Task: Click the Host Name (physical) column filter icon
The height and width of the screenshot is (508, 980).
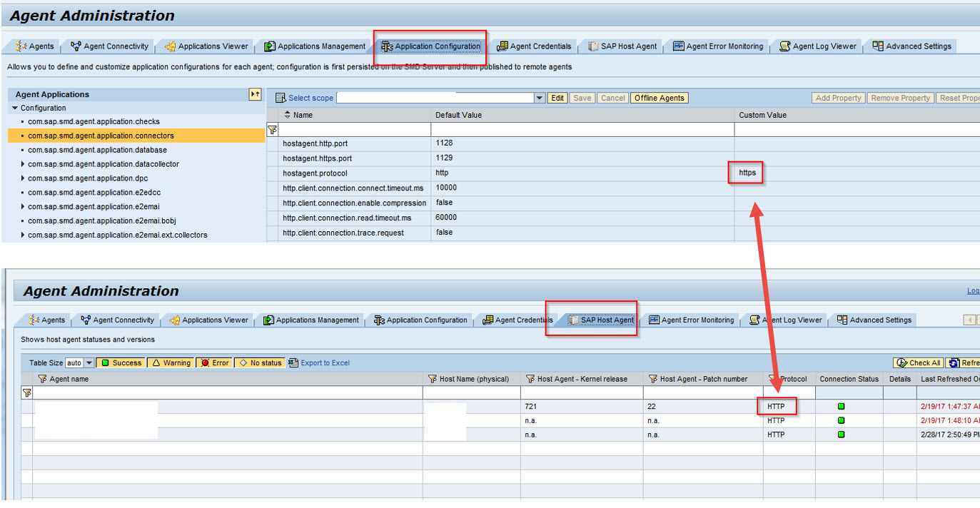Action: 432,379
